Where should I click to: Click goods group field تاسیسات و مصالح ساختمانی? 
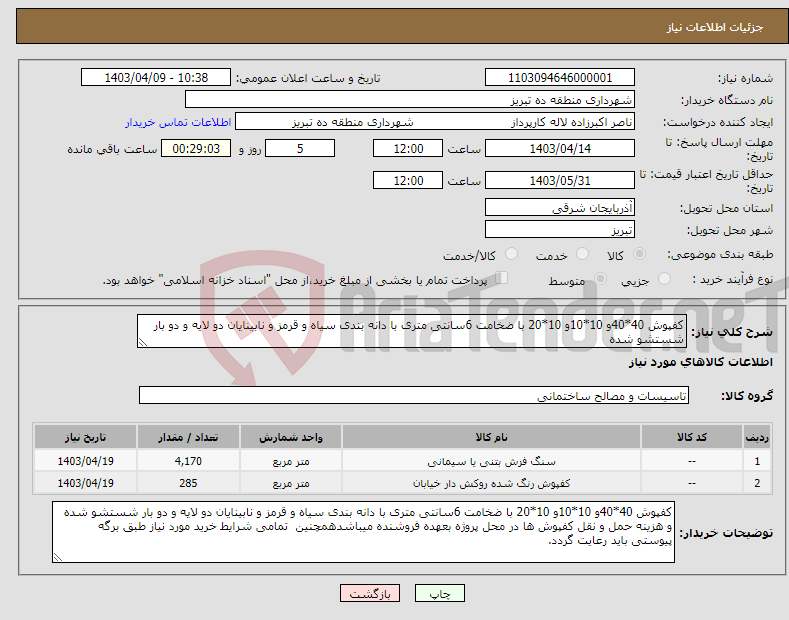click(x=414, y=396)
